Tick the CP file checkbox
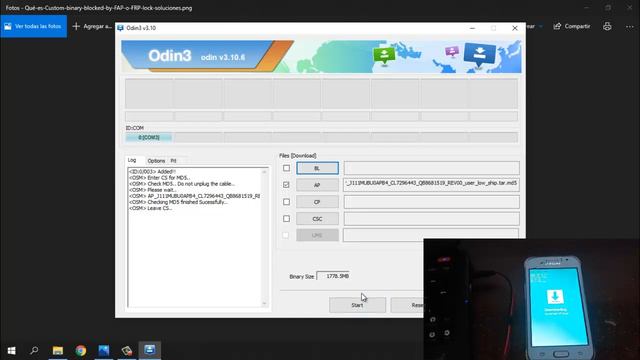This screenshot has width=640, height=360. click(287, 202)
